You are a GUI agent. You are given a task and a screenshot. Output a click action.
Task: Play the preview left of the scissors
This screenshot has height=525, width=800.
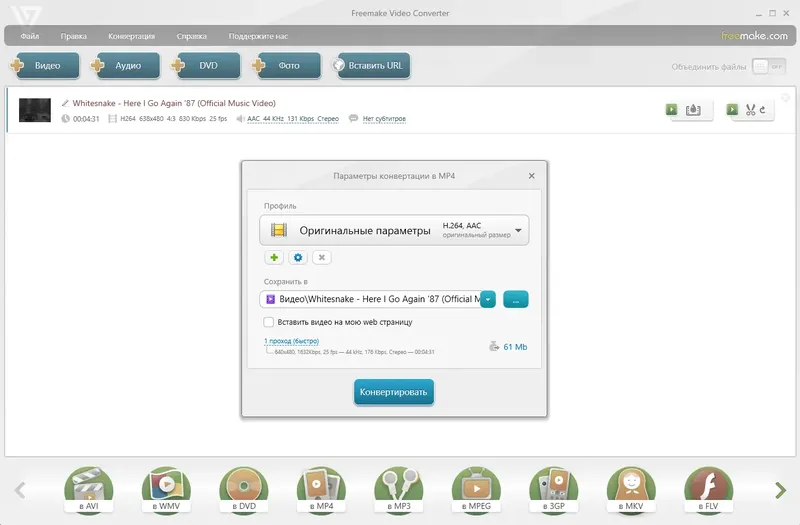[x=732, y=109]
